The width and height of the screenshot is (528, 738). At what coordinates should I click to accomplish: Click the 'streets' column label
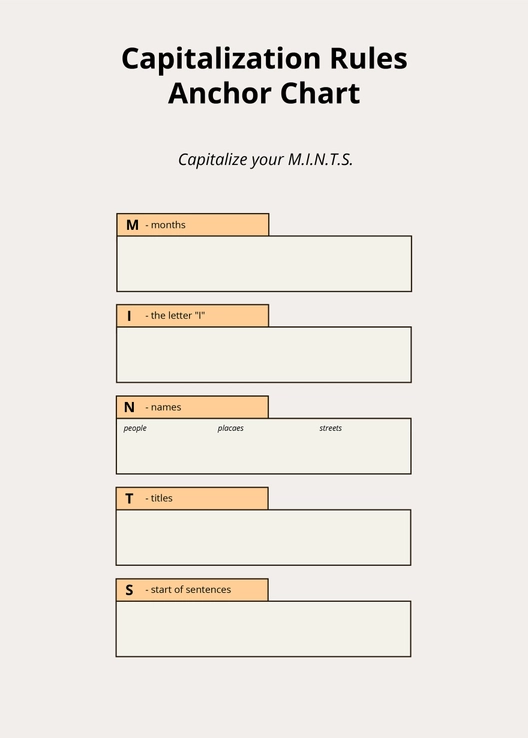coord(330,428)
